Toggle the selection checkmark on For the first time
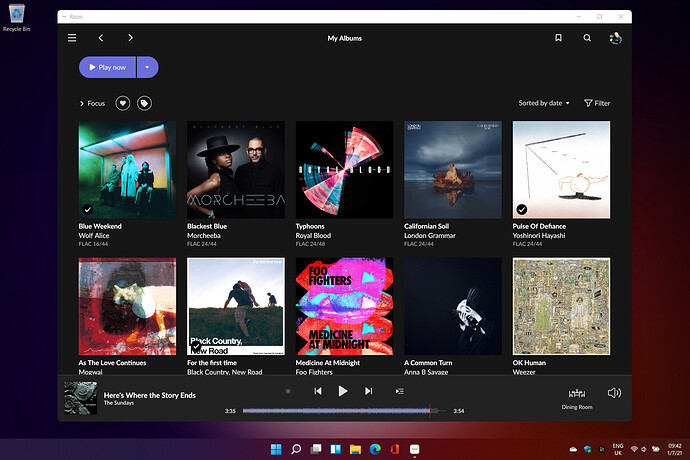Screen dimensions: 690x460 click(196, 346)
